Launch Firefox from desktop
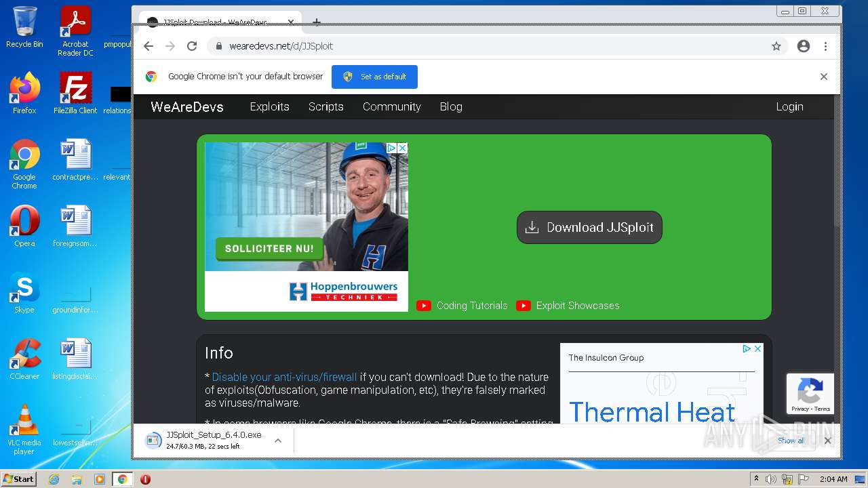Viewport: 868px width, 488px height. point(24,93)
